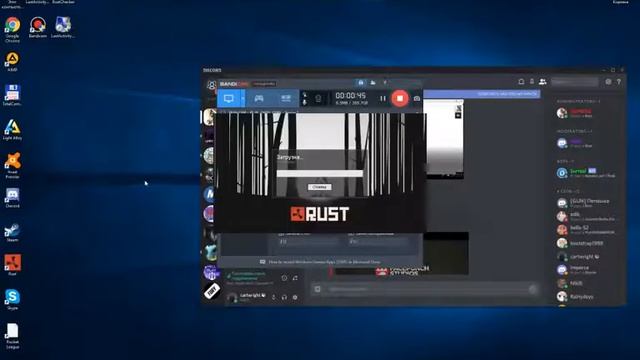Screen dimensions: 640x360
Task: Open voice connection info icon
Action: 284,278
